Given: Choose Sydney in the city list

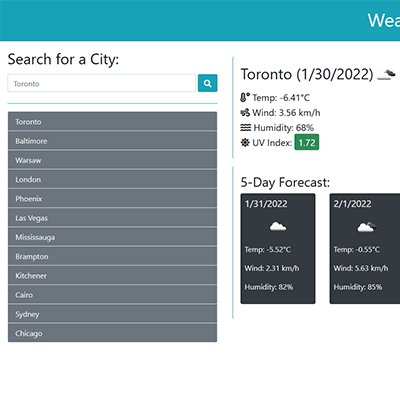Looking at the screenshot, I should point(112,314).
